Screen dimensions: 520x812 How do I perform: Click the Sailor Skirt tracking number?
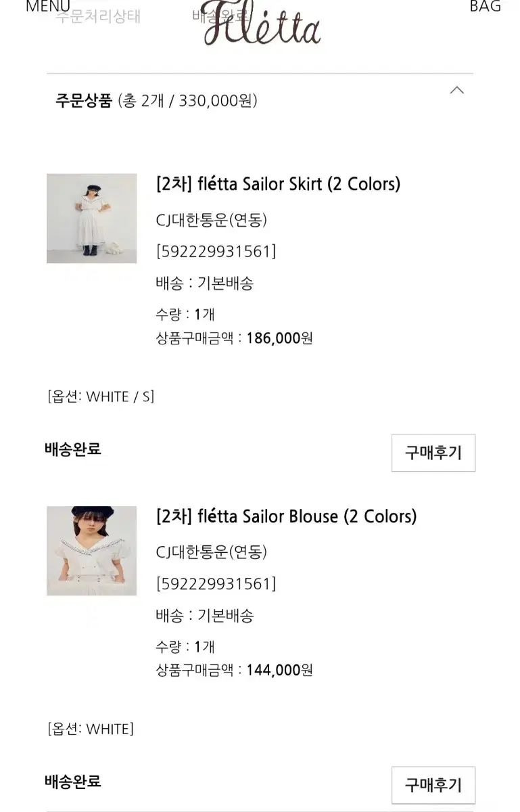(216, 251)
